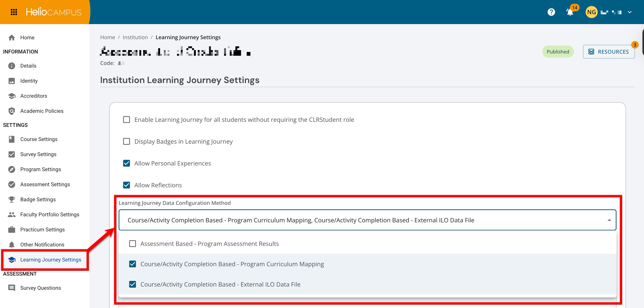Open the help question mark icon
Viewport: 644px width, 308px height.
(x=551, y=12)
